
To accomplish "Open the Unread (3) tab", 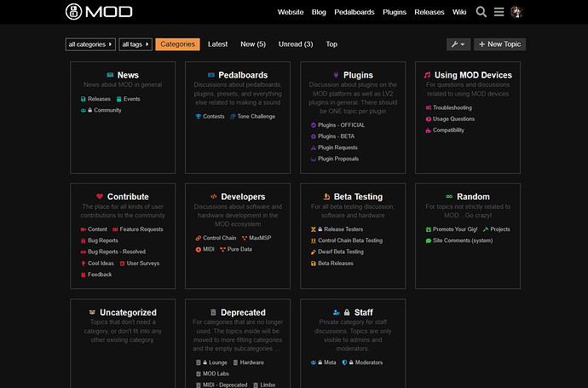I will tap(296, 44).
